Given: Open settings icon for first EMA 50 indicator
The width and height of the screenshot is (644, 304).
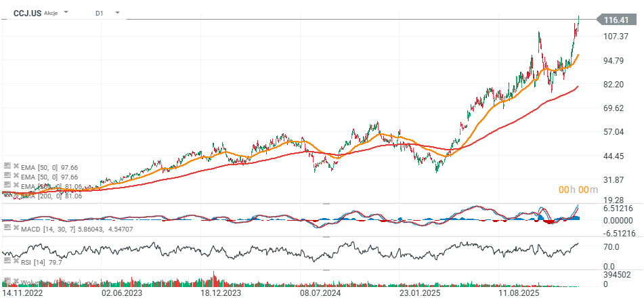Looking at the screenshot, I should click(7, 166).
